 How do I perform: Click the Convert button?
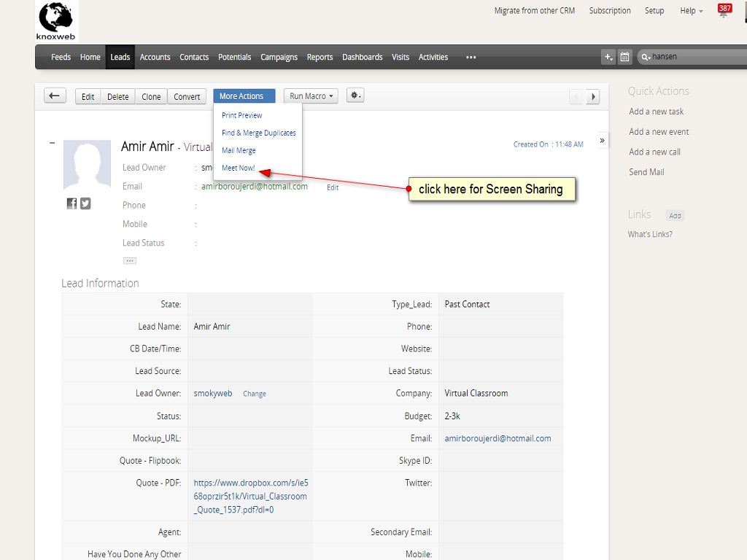click(x=187, y=97)
